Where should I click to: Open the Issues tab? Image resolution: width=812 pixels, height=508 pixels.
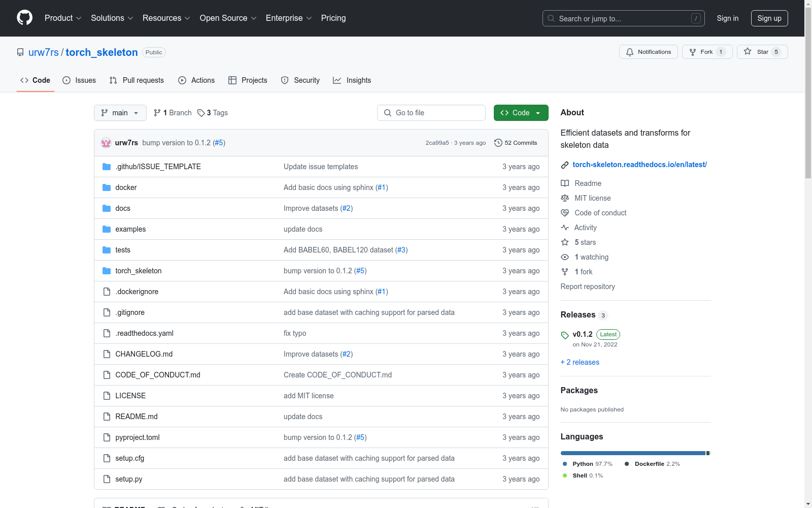point(79,80)
